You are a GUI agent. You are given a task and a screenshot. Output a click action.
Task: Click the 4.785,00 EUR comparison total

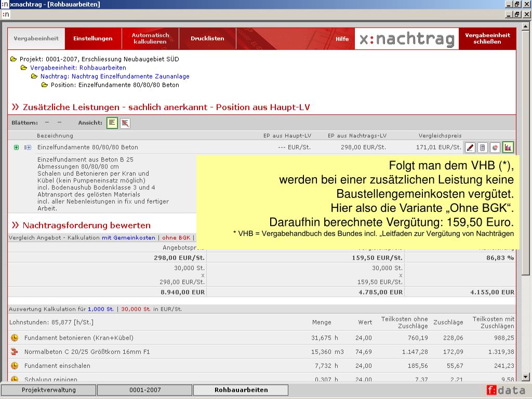pos(381,292)
